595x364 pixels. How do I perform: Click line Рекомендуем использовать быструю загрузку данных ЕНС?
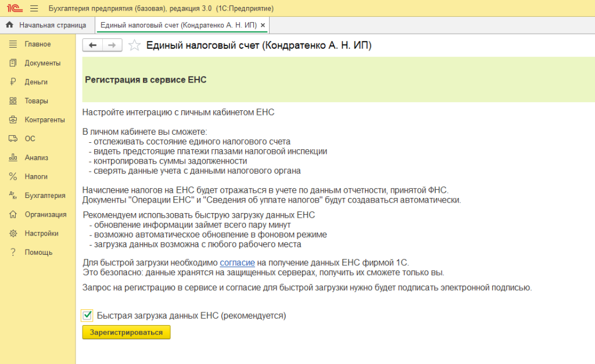point(199,215)
